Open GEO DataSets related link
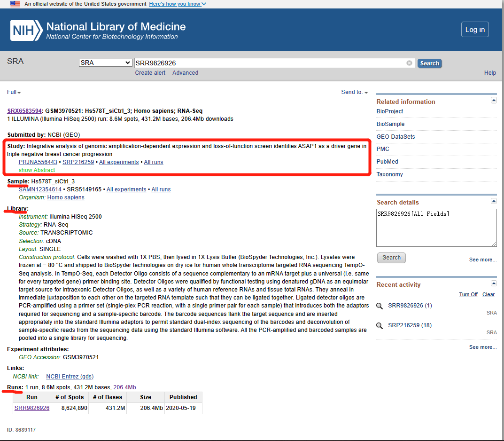Screen dimensions: 504x441 tap(395, 137)
